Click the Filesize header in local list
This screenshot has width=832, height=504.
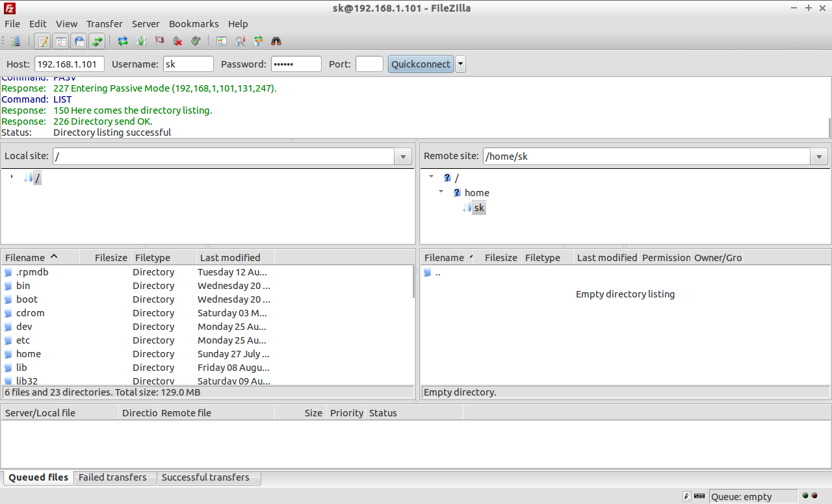click(105, 258)
